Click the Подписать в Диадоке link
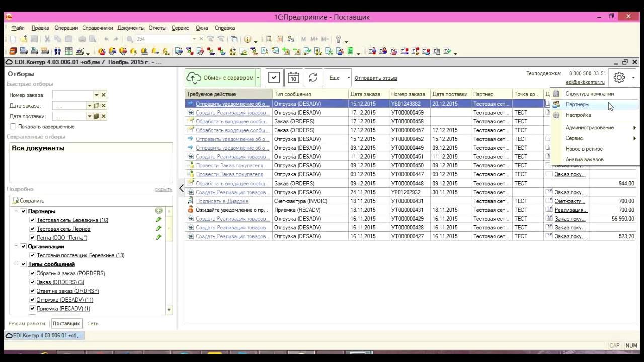The width and height of the screenshot is (644, 362). 222,201
